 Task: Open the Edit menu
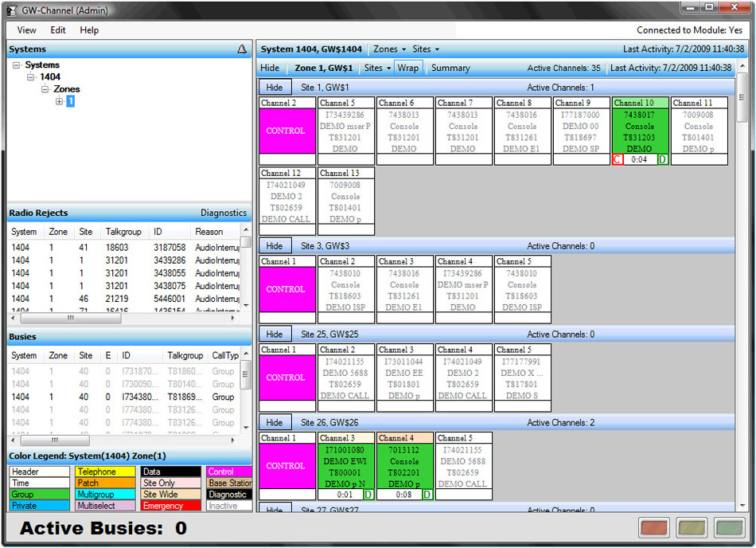click(57, 30)
